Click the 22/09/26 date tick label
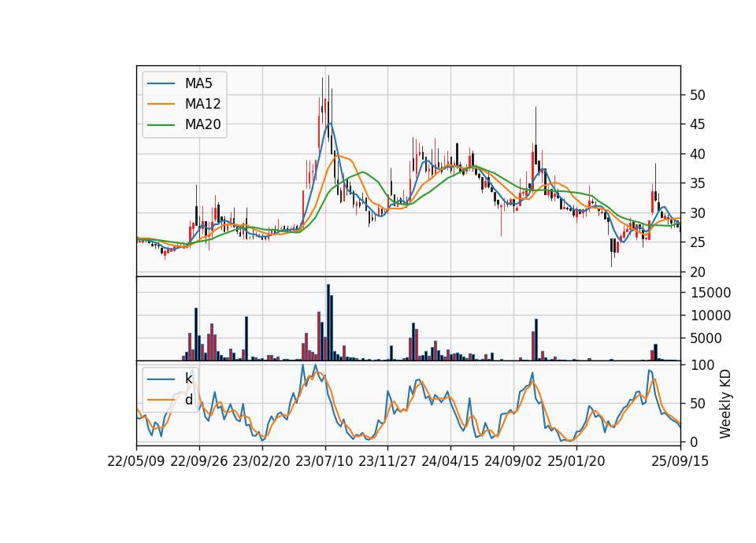The height and width of the screenshot is (543, 756). 199,462
